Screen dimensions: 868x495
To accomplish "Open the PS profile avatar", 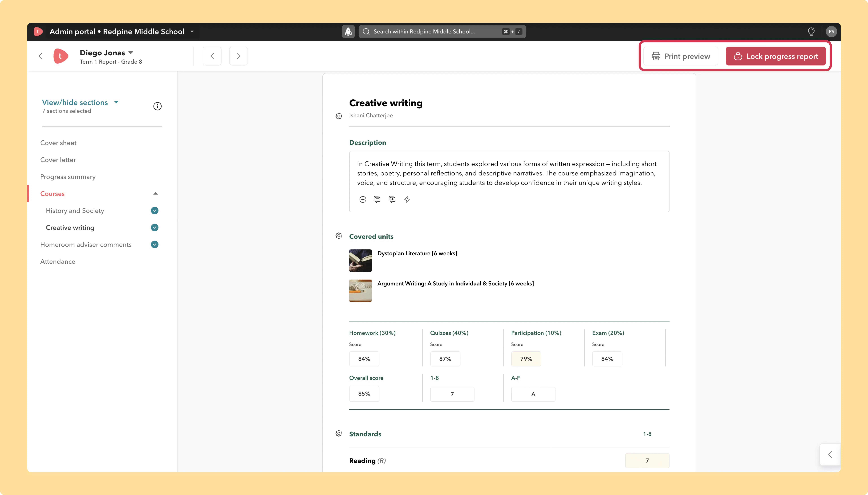I will click(x=831, y=32).
